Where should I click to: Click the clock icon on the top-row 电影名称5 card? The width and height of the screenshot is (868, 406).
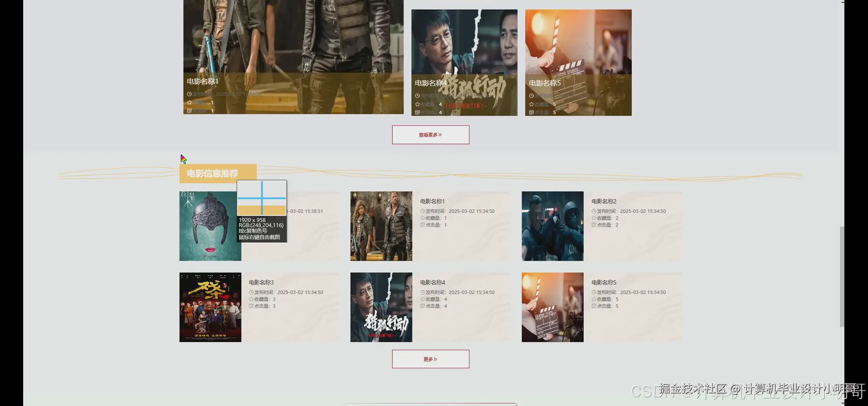point(531,96)
